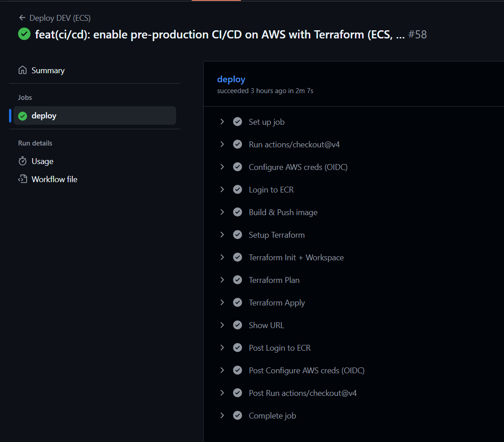This screenshot has width=504, height=442.
Task: Click the green success icon next to run title
Action: (x=24, y=34)
